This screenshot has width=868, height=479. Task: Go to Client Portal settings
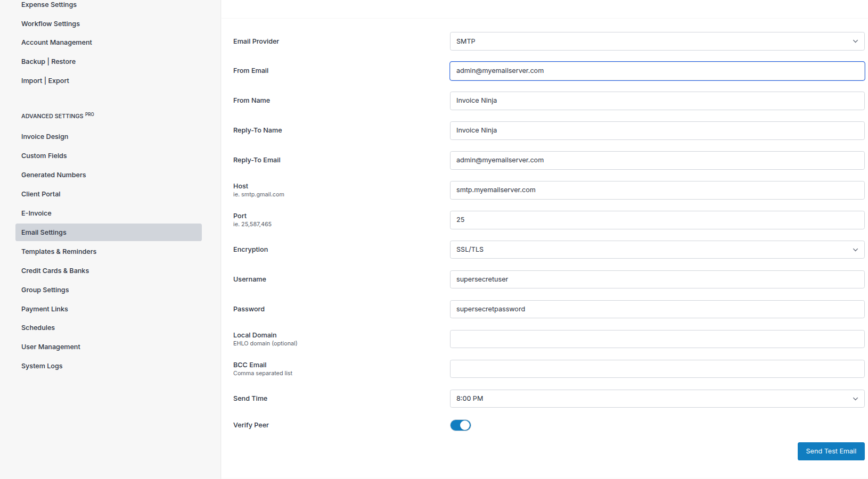[x=40, y=194]
